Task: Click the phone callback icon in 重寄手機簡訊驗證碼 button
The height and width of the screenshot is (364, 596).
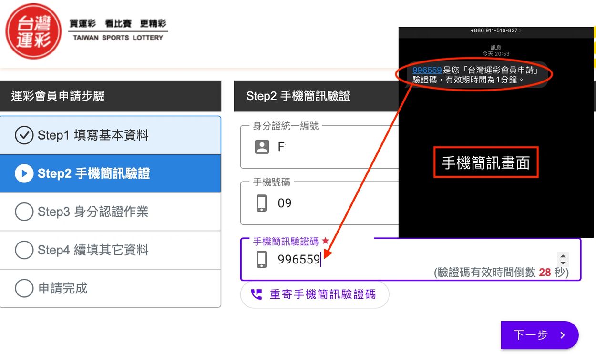Action: [x=257, y=294]
